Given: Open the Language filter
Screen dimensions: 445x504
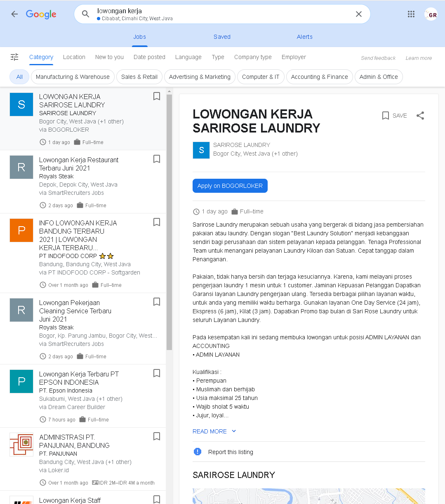Looking at the screenshot, I should coord(188,57).
